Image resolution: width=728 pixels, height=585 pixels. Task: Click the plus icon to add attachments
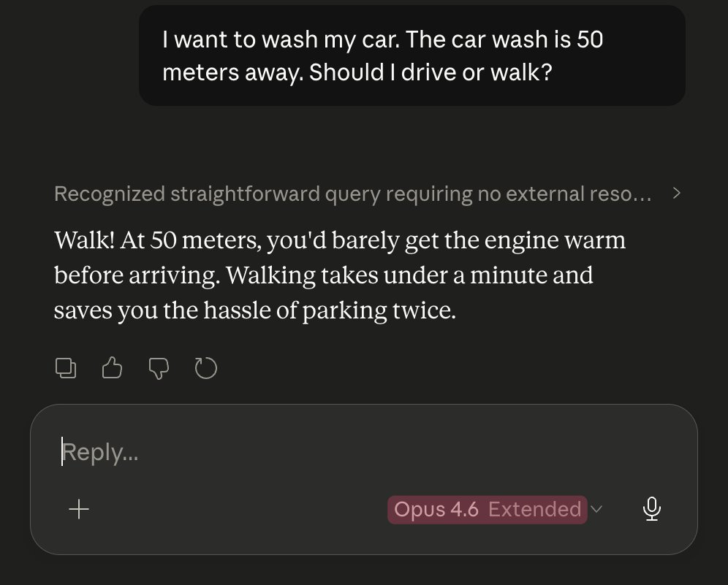pos(78,509)
